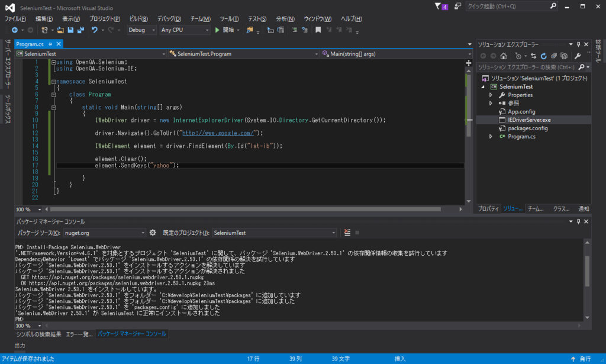Open the サーバー エクスプローラー side tab
606x364 pixels.
point(8,64)
